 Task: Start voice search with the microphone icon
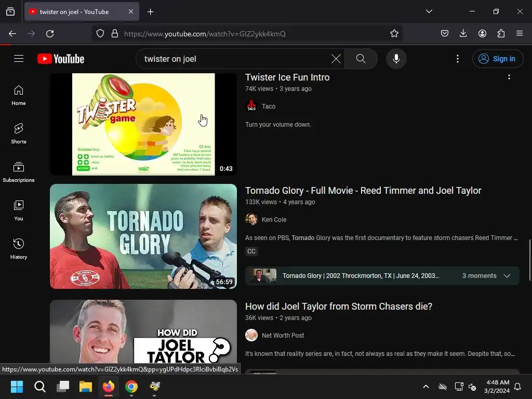[x=396, y=59]
